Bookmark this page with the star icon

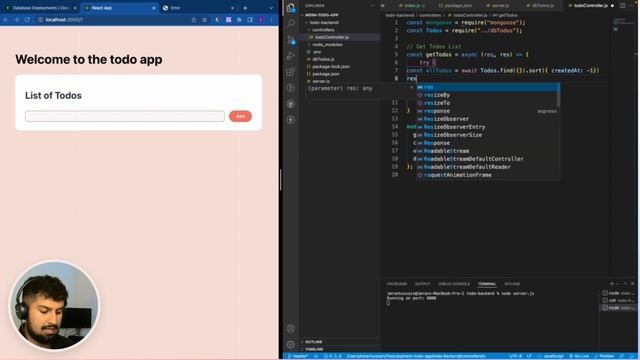(204, 20)
